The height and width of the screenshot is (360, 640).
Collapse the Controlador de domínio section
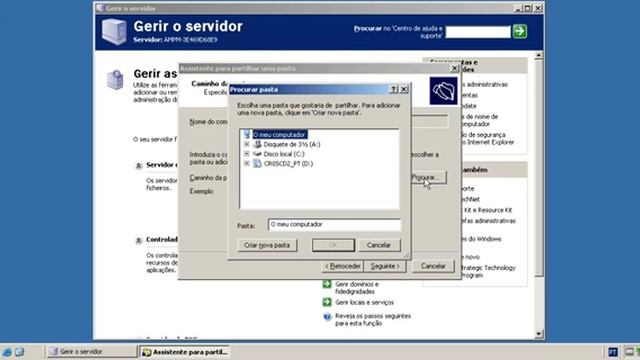(139, 240)
